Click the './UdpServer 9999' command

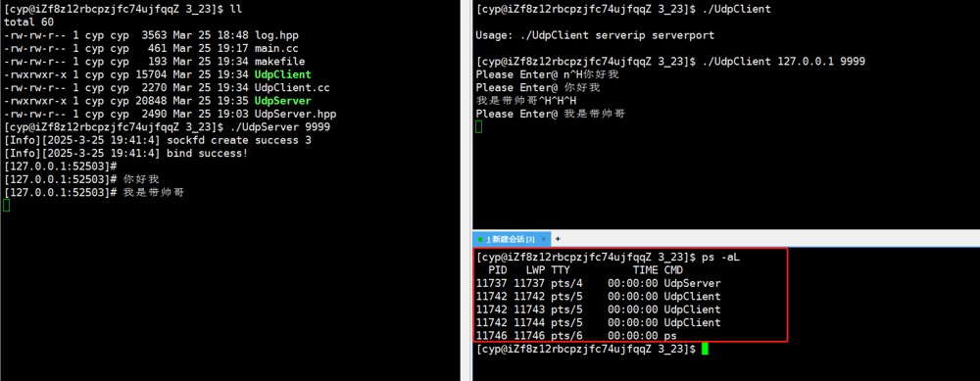coord(280,126)
